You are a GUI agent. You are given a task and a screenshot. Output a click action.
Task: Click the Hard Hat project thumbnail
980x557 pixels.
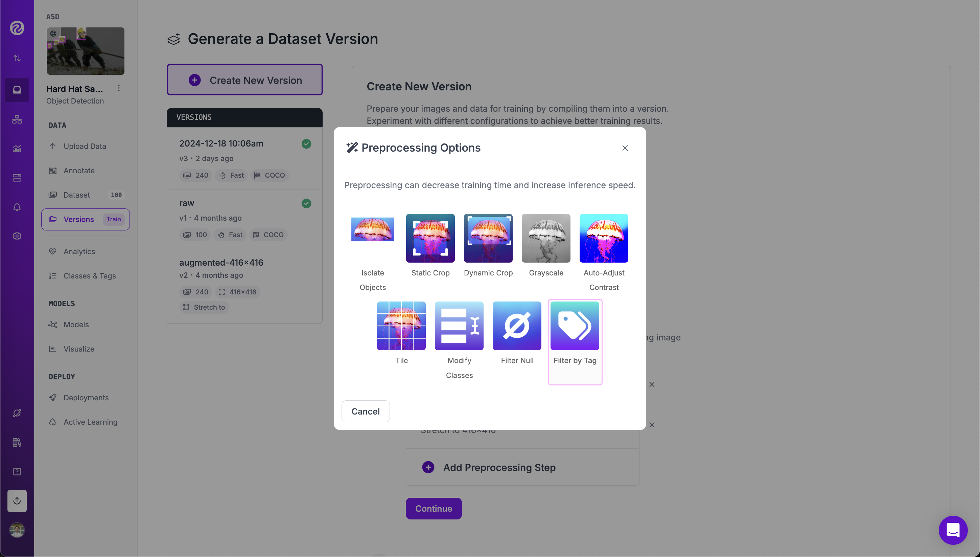pos(86,51)
